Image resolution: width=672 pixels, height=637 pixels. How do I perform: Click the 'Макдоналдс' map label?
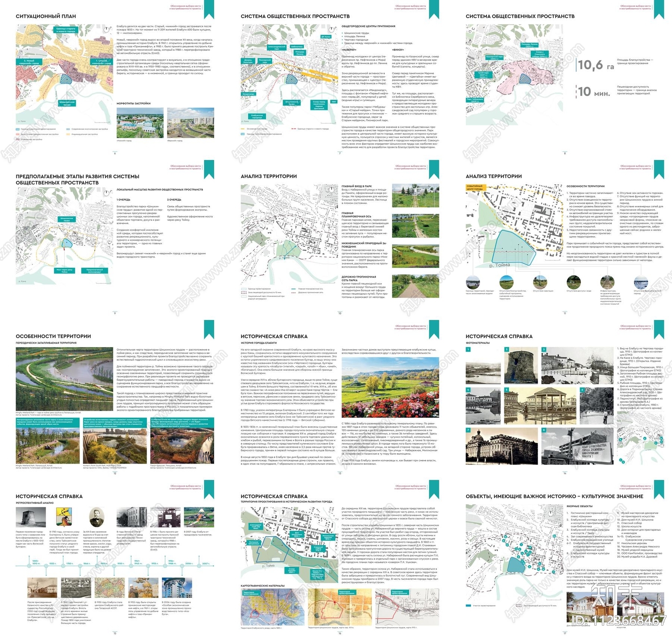249,94
